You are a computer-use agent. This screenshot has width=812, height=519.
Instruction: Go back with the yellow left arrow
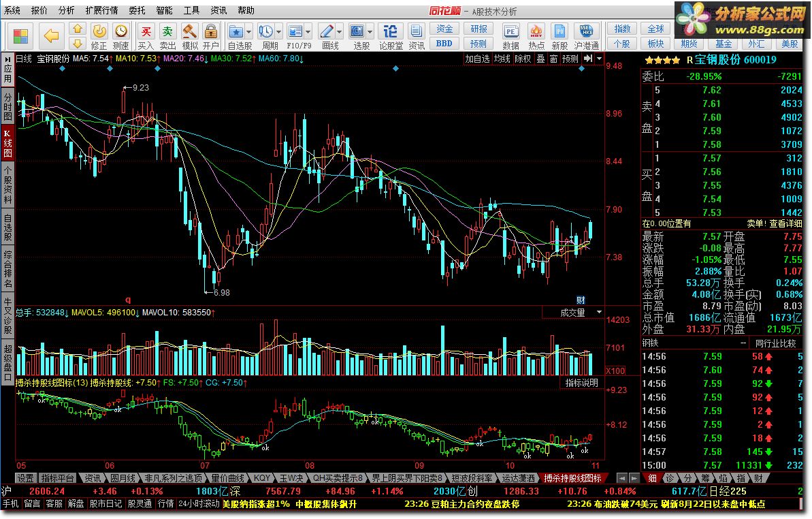coord(51,36)
